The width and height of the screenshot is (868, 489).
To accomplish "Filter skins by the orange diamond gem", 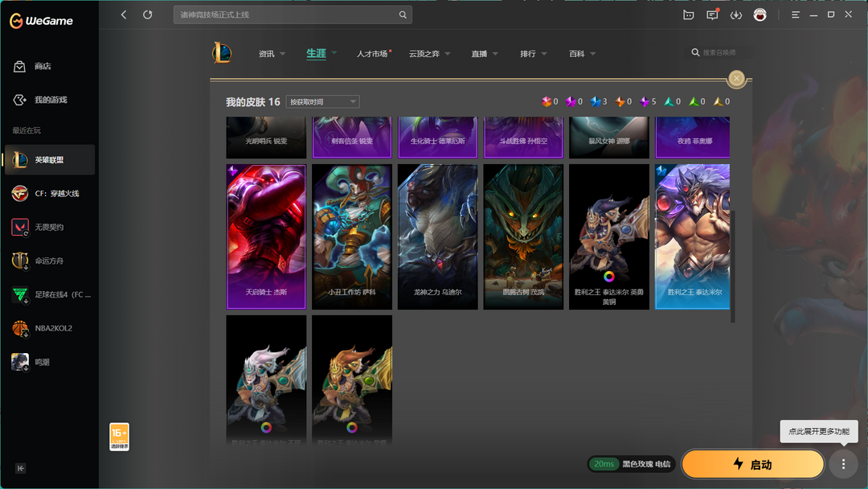I will [x=620, y=101].
